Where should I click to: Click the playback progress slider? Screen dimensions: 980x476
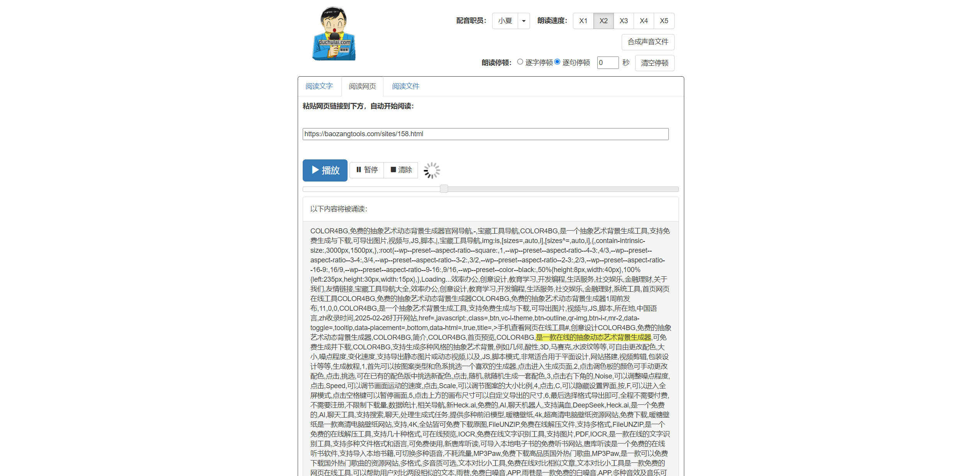(443, 189)
